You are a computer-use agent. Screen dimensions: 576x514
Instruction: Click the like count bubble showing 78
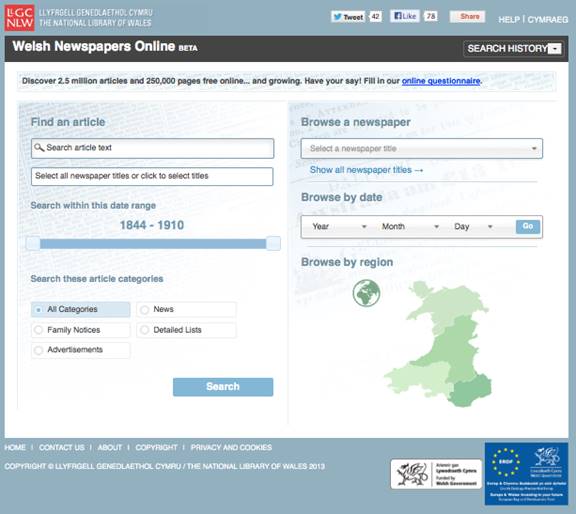point(431,16)
